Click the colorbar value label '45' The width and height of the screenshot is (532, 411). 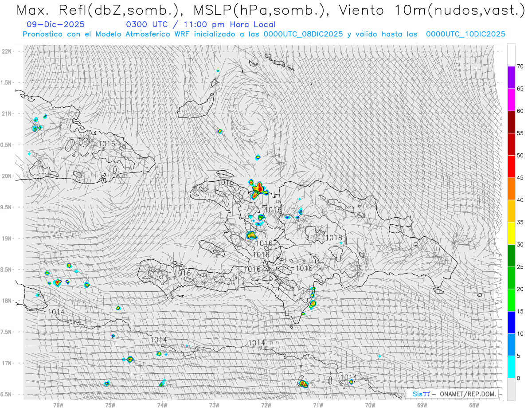tap(520, 178)
